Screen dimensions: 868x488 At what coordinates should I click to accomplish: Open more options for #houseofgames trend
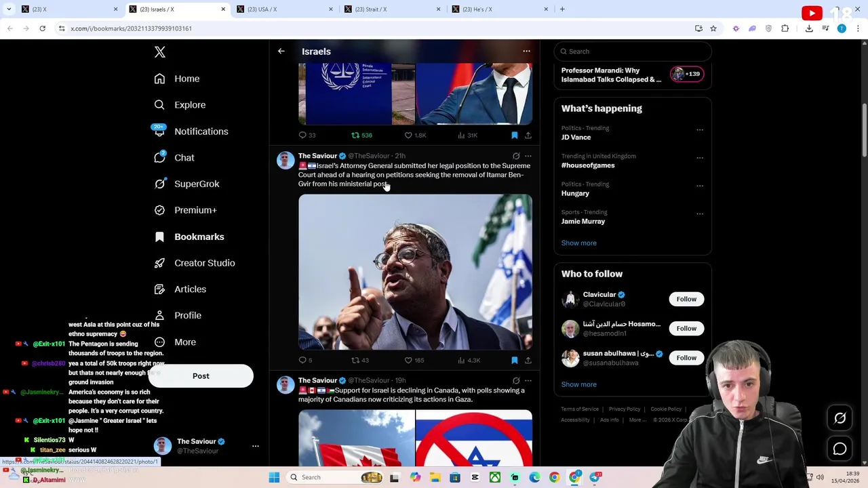coord(699,158)
